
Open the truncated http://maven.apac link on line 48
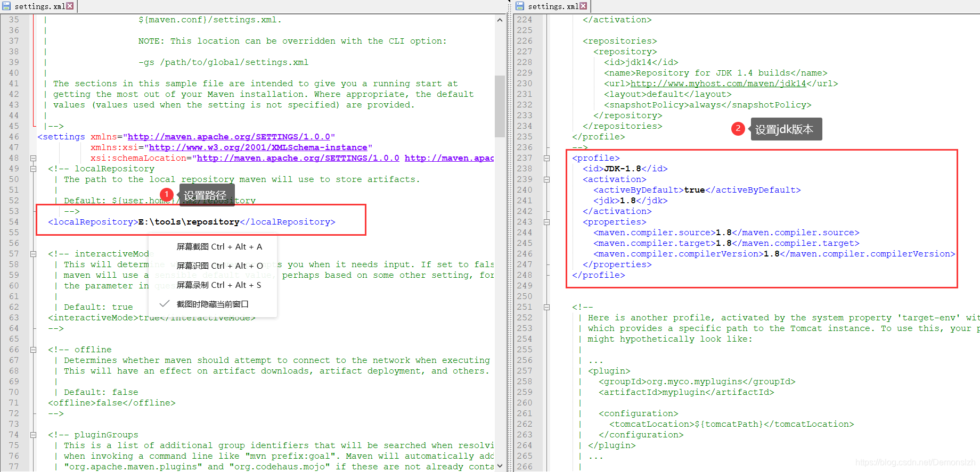tap(449, 158)
